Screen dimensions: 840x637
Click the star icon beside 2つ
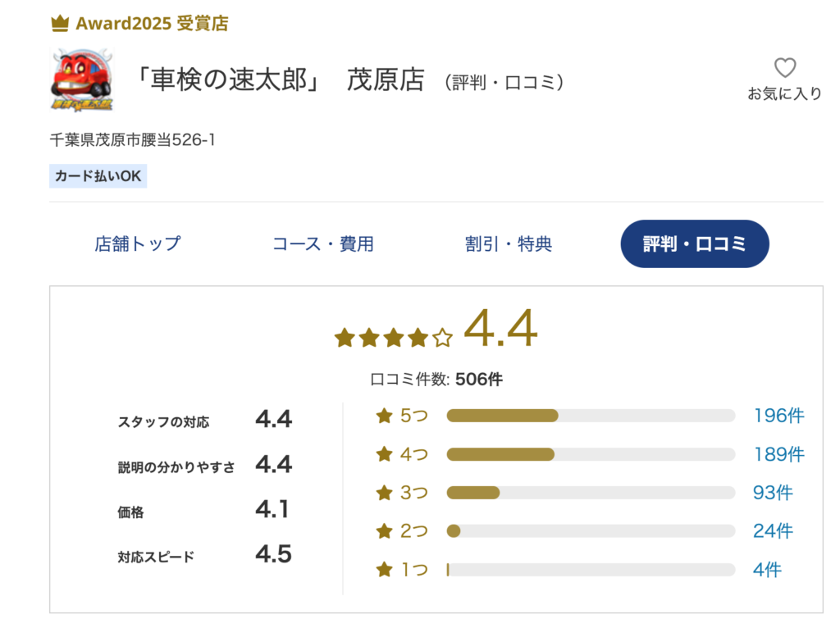click(384, 531)
